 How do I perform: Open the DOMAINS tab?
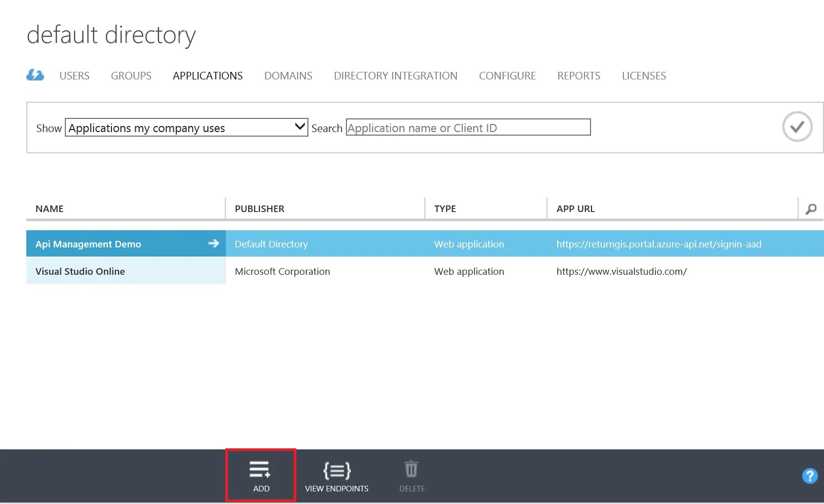point(288,76)
